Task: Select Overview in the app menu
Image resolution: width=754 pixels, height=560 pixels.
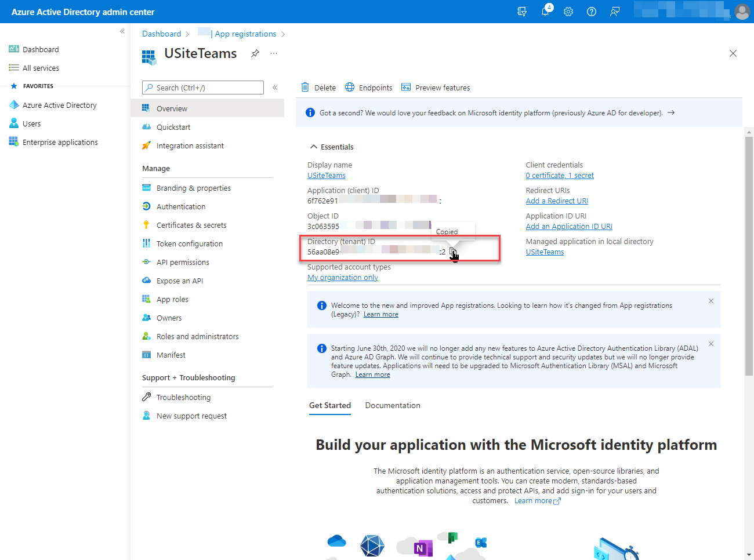Action: point(208,108)
